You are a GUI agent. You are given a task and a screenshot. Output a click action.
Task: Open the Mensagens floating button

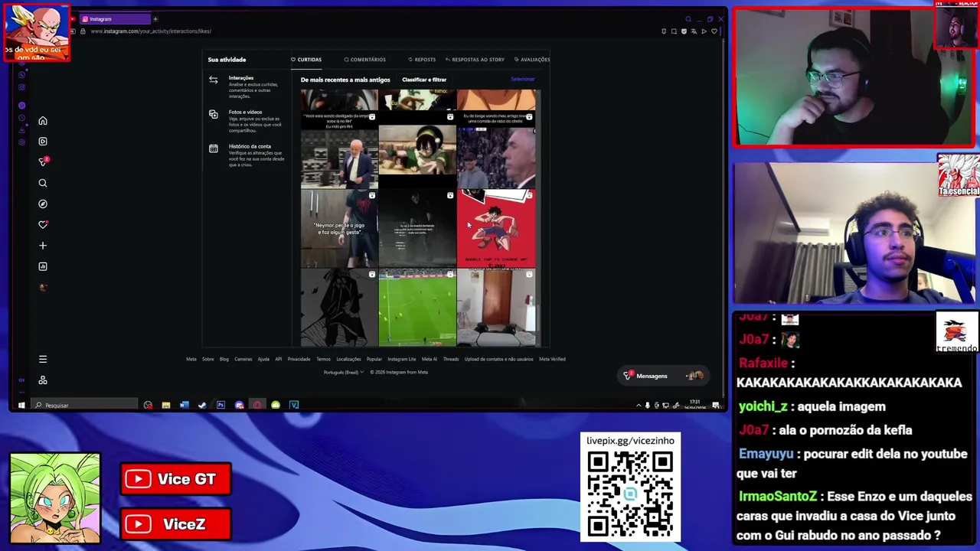coord(664,376)
